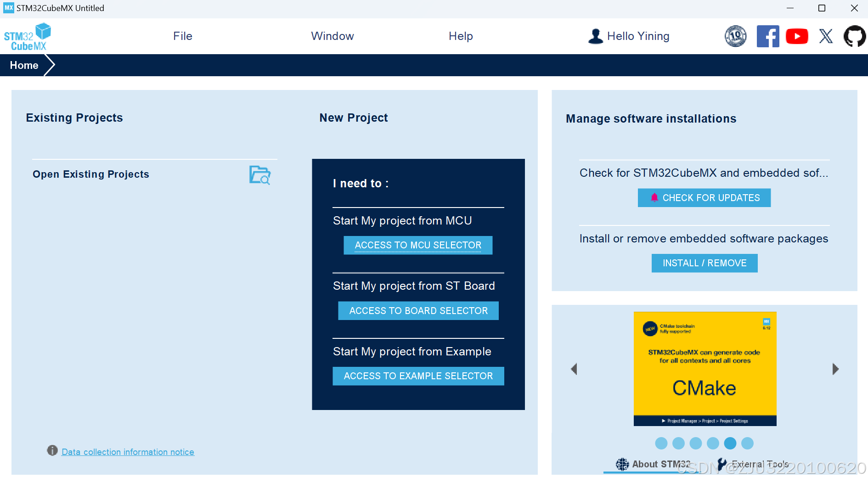Click INSTALL / REMOVE button
Screen dimensions: 868x483
click(705, 263)
